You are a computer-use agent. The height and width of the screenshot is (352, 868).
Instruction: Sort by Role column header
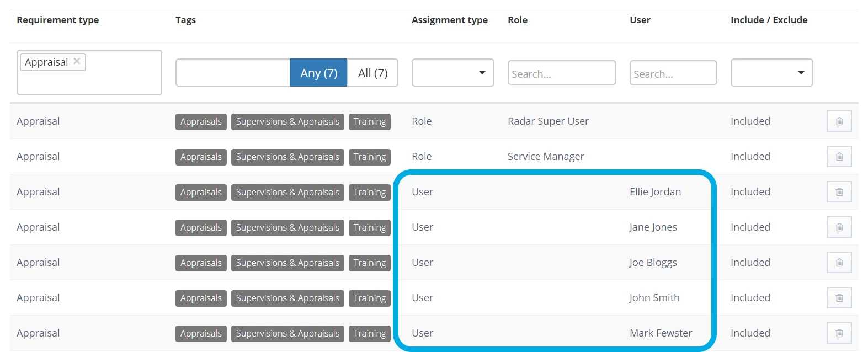518,20
